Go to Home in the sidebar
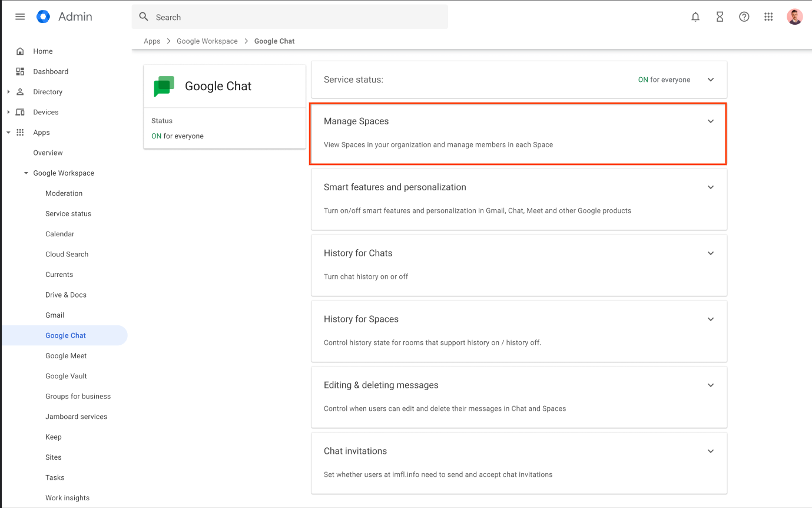This screenshot has width=812, height=508. (x=43, y=51)
